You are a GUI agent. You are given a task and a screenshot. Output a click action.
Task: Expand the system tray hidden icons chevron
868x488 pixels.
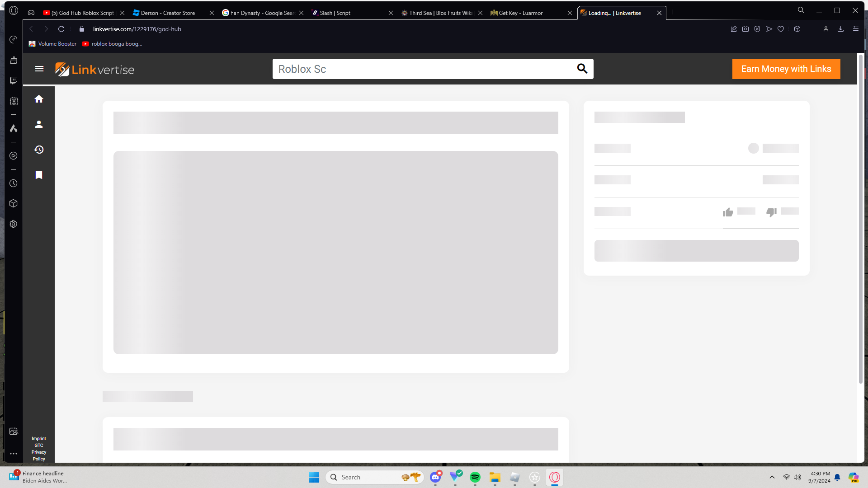point(772,477)
